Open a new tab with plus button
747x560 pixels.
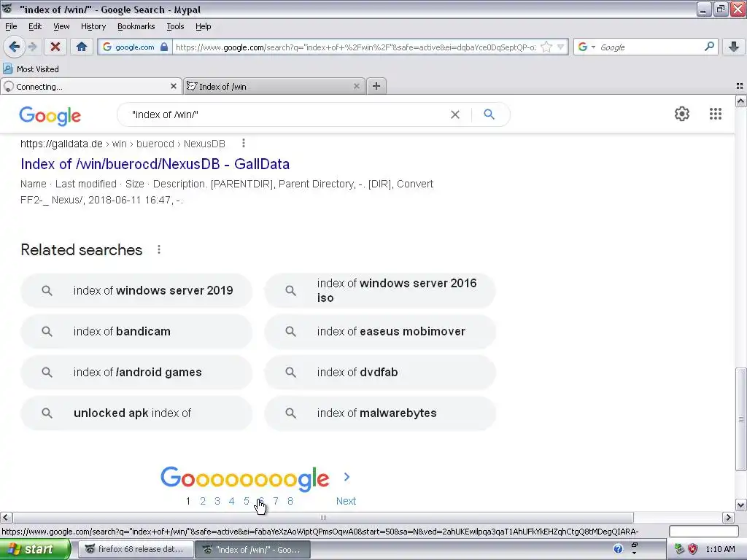click(376, 86)
